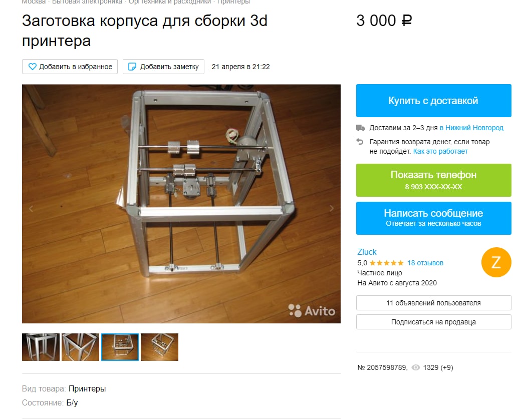Click the Купить с доставкой button
522x420 pixels.
433,101
